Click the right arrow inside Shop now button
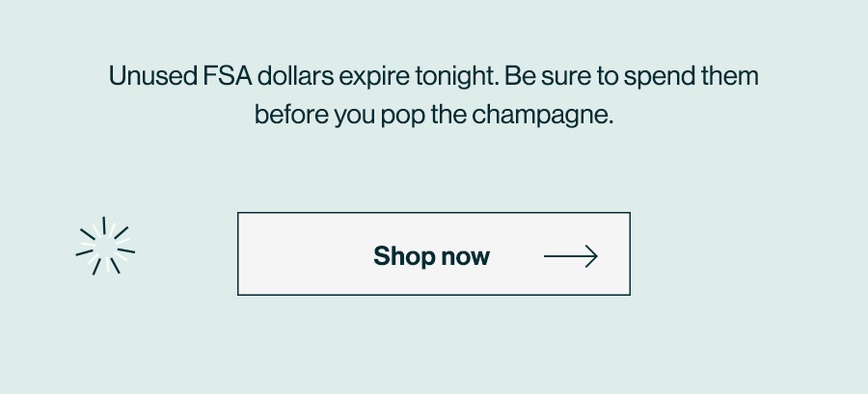Screen dimensions: 868x394 click(x=571, y=256)
